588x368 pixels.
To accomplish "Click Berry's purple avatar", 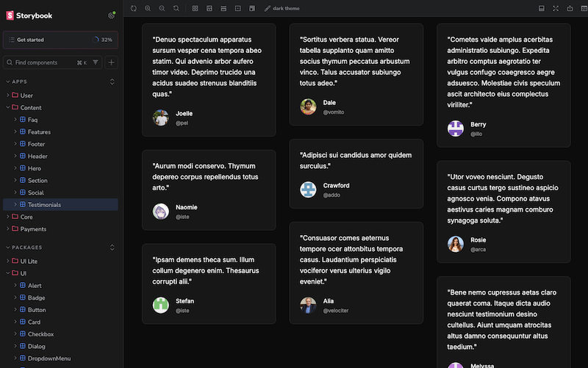I will (455, 129).
